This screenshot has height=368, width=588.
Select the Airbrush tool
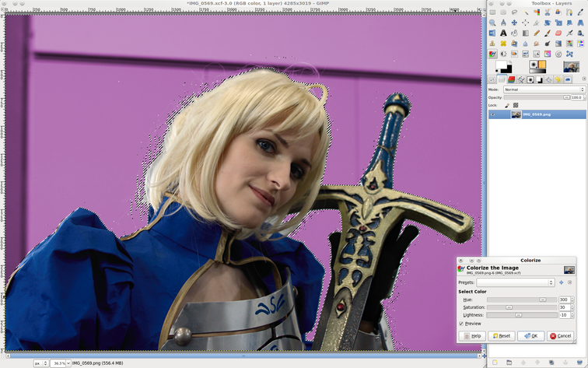click(569, 33)
